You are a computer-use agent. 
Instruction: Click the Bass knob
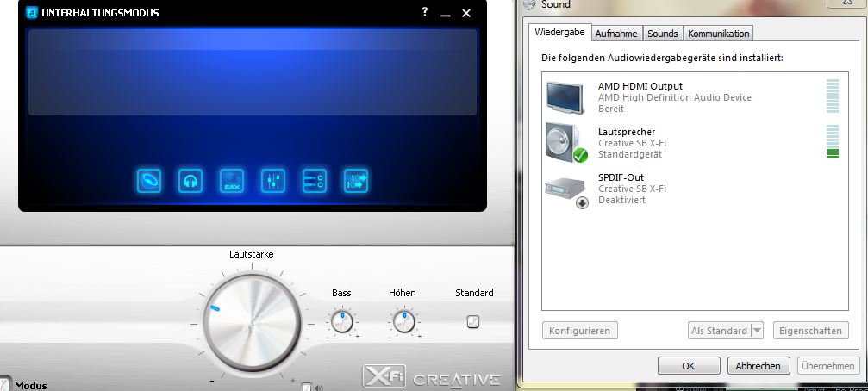point(342,321)
